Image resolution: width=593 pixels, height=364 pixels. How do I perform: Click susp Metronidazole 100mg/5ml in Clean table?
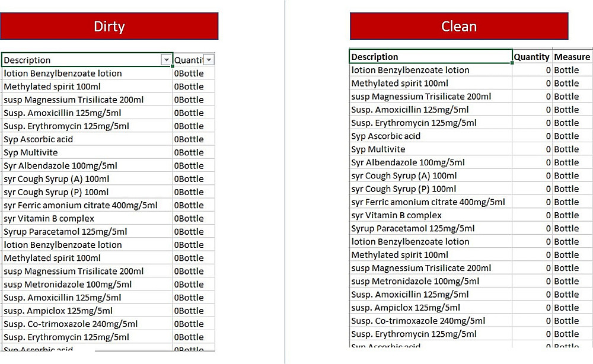(x=430, y=281)
